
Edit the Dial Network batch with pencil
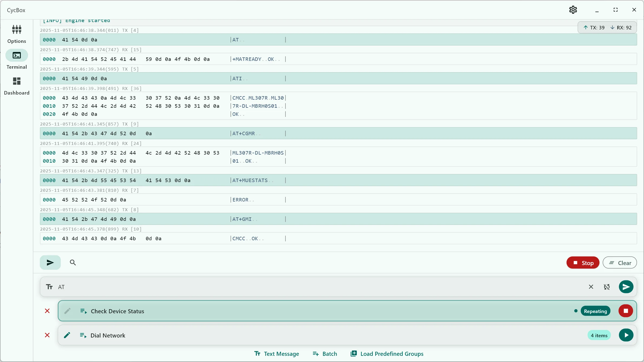pyautogui.click(x=67, y=335)
